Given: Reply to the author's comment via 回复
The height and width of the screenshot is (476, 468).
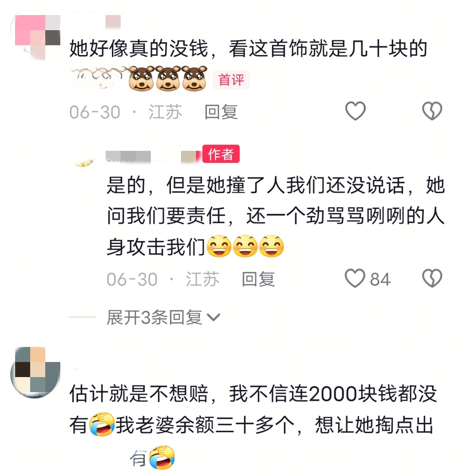Looking at the screenshot, I should [258, 279].
